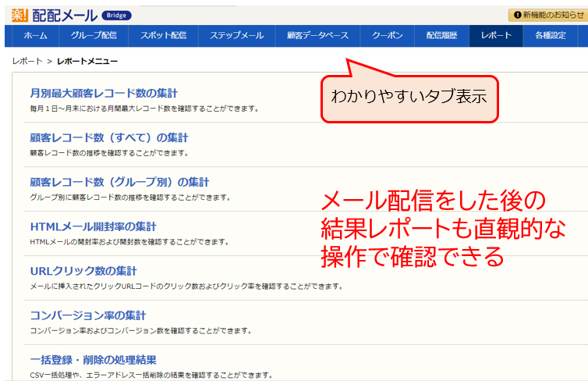The width and height of the screenshot is (588, 381).
Task: Click description 顧客レコード数の推移を確認することができます
Action: (x=109, y=153)
